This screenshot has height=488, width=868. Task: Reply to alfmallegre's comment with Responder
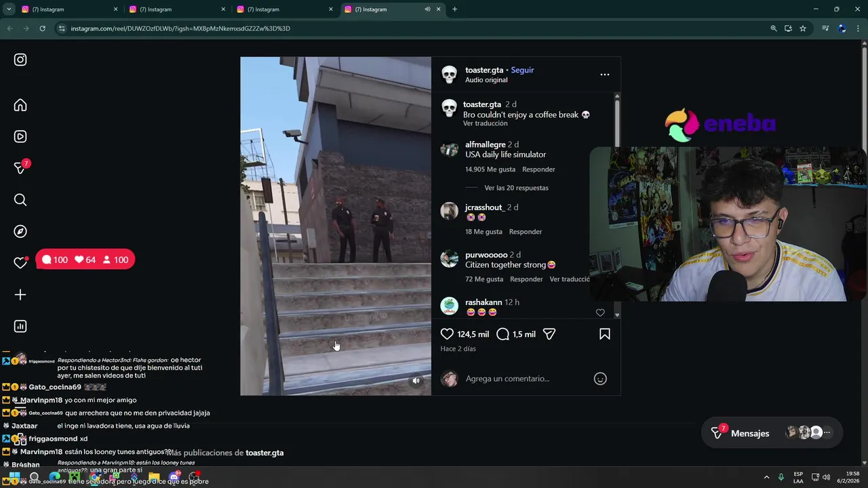tap(539, 169)
